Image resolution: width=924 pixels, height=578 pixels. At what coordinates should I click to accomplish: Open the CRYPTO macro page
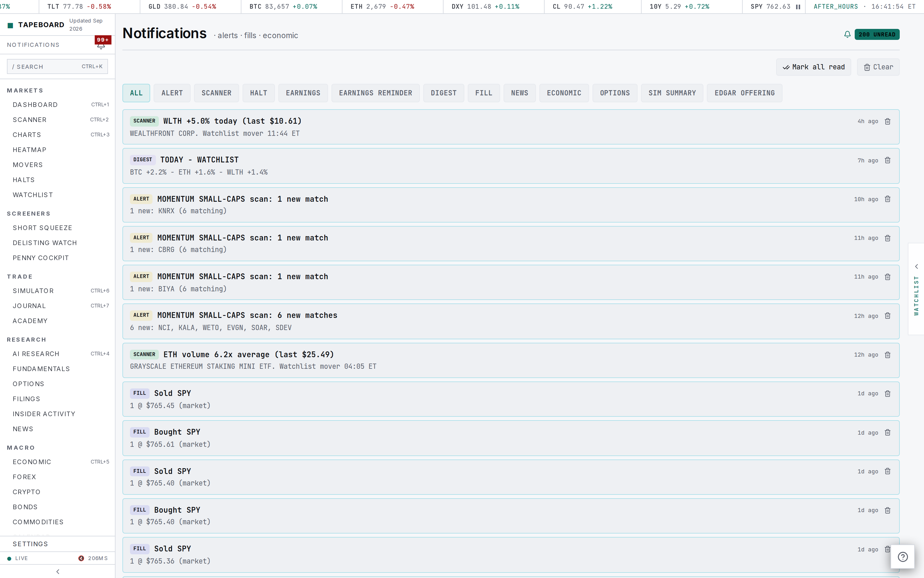[x=57, y=492]
